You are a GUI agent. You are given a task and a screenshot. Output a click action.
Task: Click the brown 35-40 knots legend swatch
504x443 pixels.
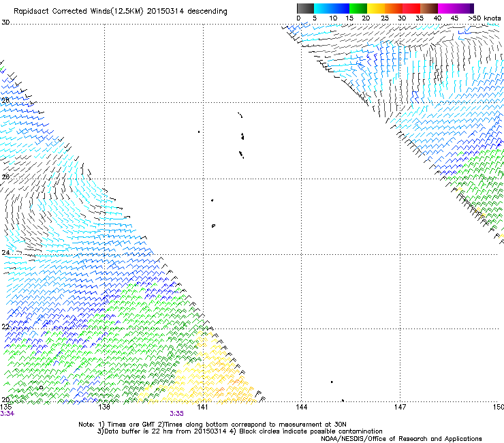pyautogui.click(x=429, y=8)
